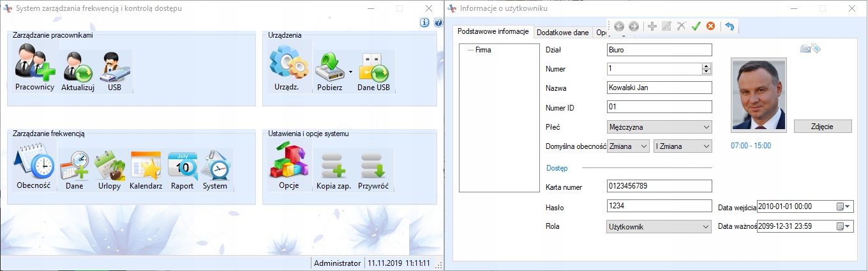Open the Opcje options icon
Image resolution: width=868 pixels, height=271 pixels.
pos(289,167)
